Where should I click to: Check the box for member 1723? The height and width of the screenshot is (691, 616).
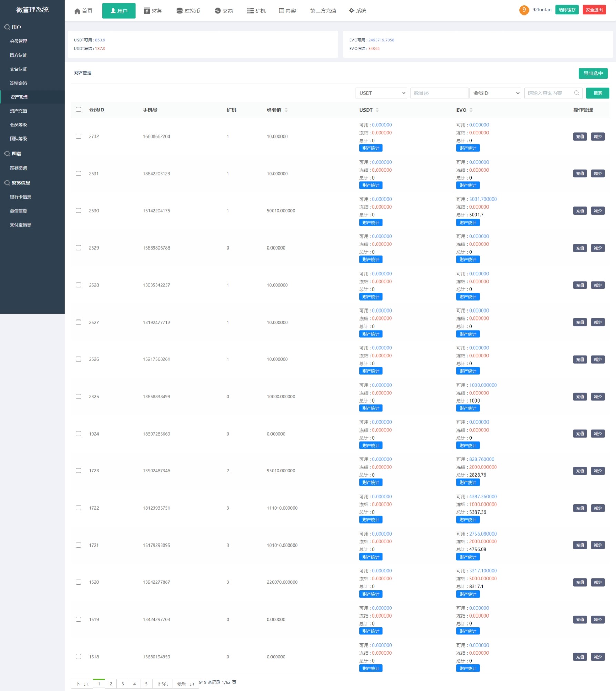[79, 470]
